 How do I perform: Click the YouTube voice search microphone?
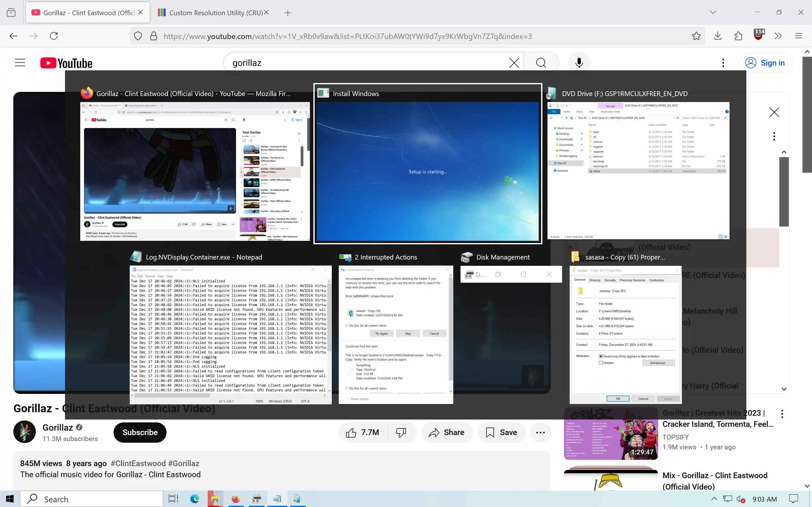579,63
